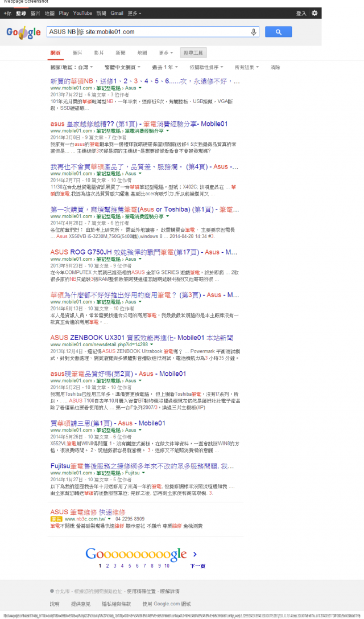Open result 新買的華碩NB，送修1、2、3
The width and height of the screenshot is (364, 619).
coord(145,81)
